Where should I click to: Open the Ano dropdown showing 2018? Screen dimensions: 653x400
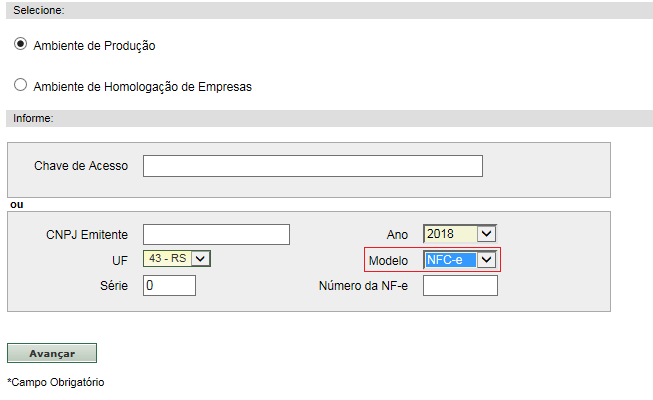coord(460,234)
